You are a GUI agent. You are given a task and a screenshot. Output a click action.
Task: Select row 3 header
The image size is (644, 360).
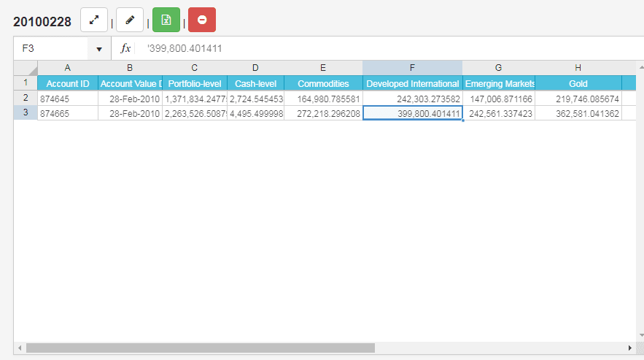click(x=26, y=112)
